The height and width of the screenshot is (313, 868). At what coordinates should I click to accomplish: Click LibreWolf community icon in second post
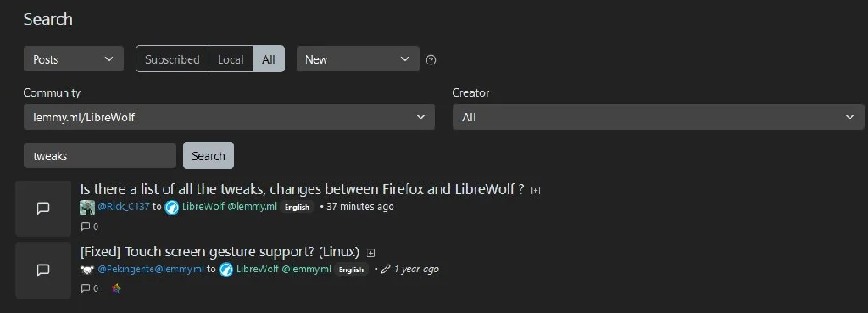pos(225,270)
